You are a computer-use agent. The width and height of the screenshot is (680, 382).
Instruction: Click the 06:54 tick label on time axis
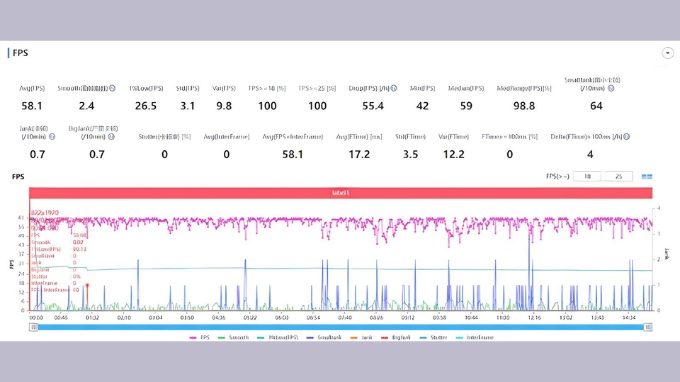tap(313, 318)
